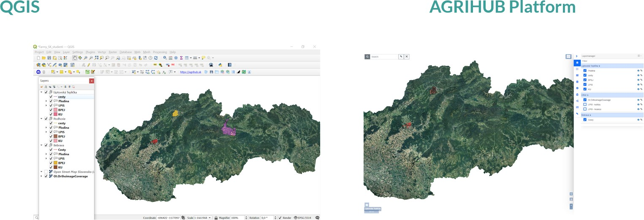Toggle Bebrava group visibility checkbox
The width and height of the screenshot is (644, 220).
tap(46, 145)
